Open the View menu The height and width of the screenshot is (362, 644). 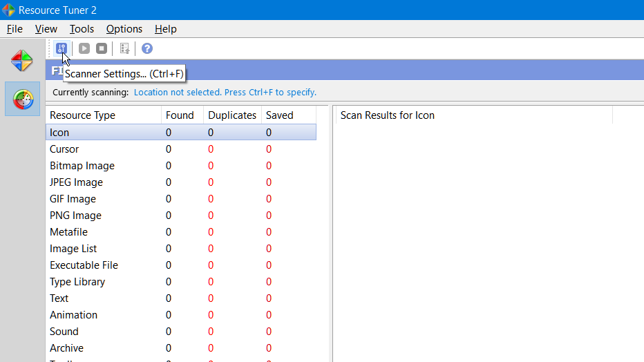point(46,29)
